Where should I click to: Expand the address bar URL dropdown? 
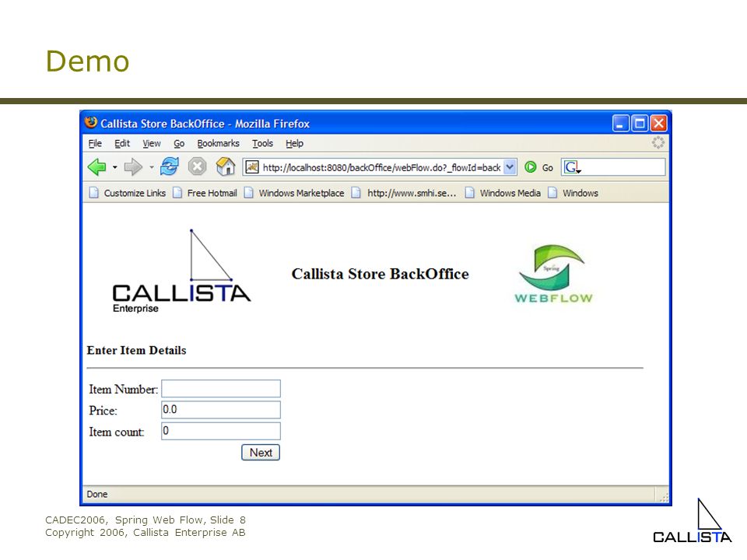(x=510, y=167)
